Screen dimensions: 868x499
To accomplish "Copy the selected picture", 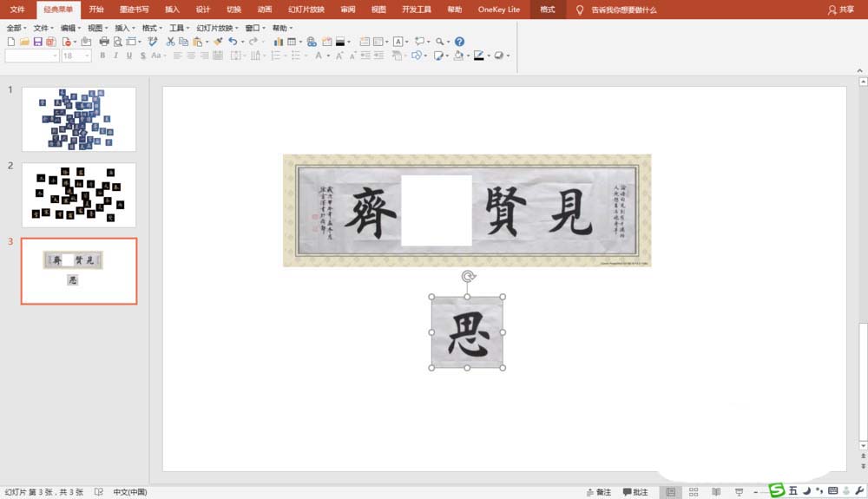I will [x=184, y=42].
